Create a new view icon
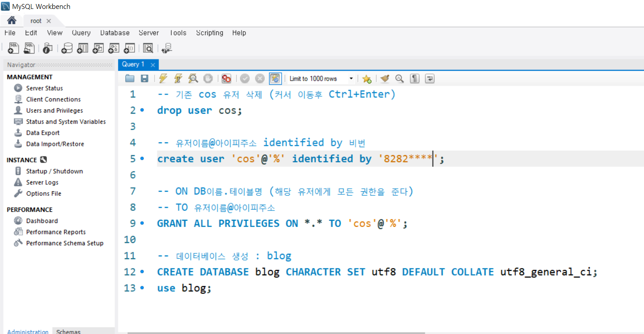 tap(98, 48)
